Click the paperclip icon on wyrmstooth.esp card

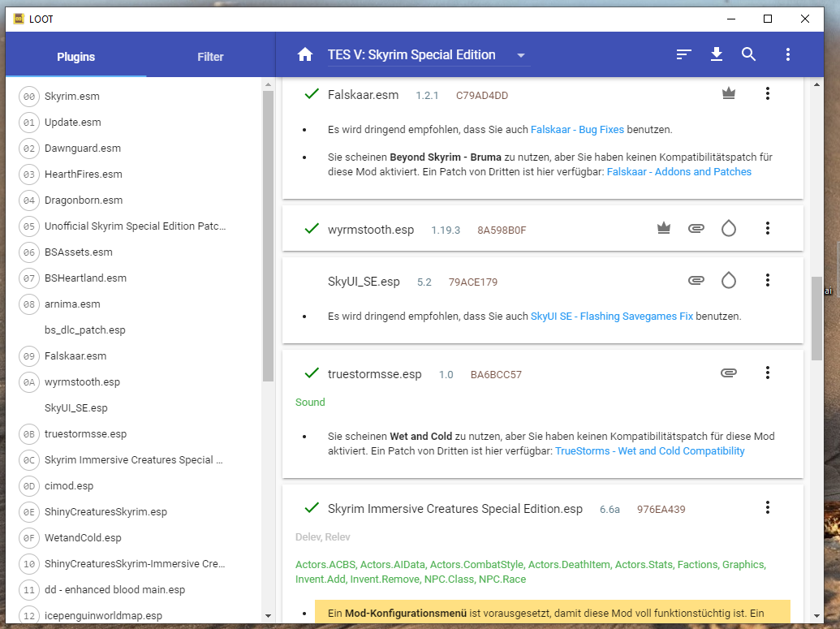pos(696,229)
